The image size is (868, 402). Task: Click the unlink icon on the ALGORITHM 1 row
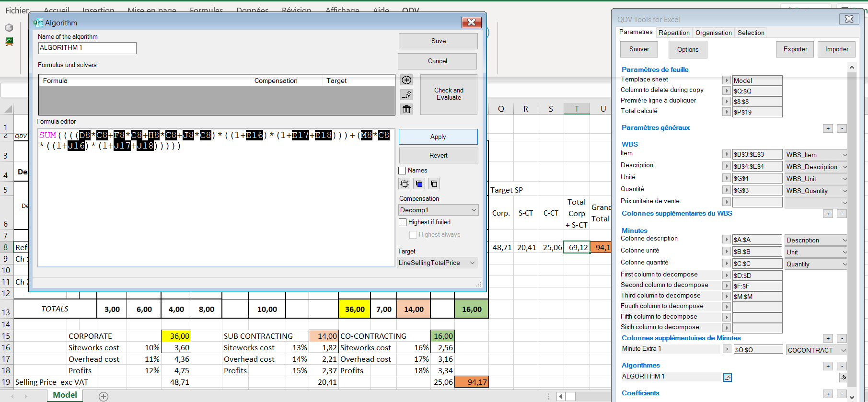[x=843, y=377]
